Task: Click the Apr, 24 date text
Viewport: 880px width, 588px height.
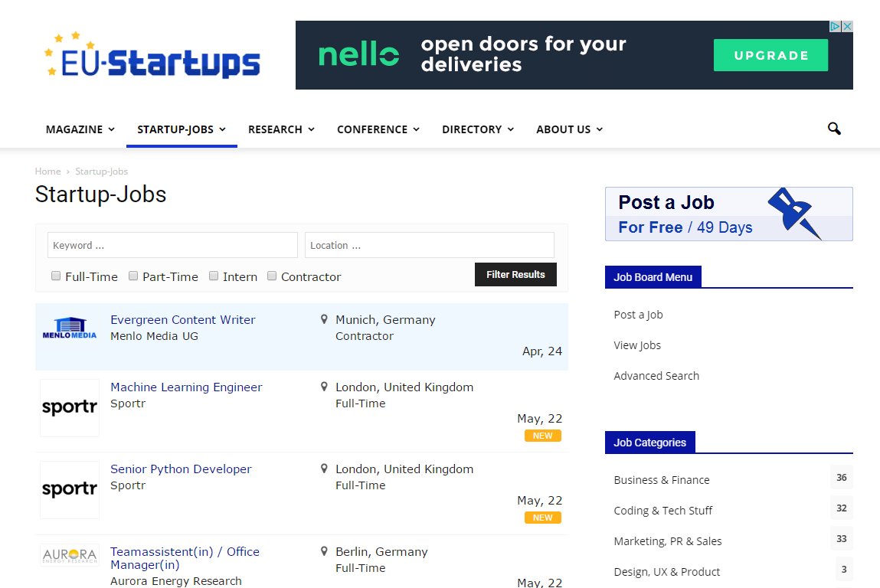Action: (542, 351)
